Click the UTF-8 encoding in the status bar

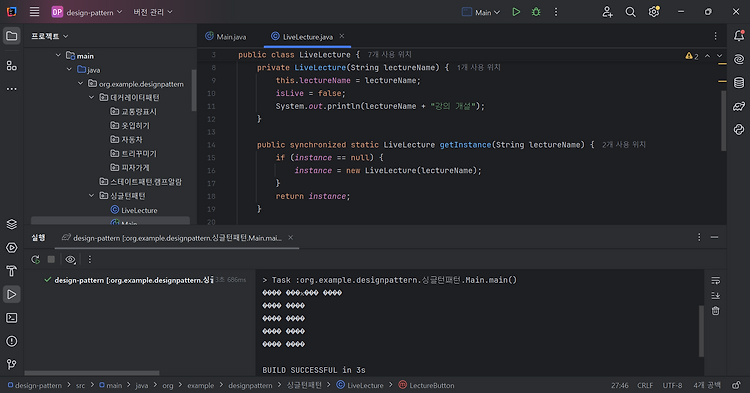[672, 385]
